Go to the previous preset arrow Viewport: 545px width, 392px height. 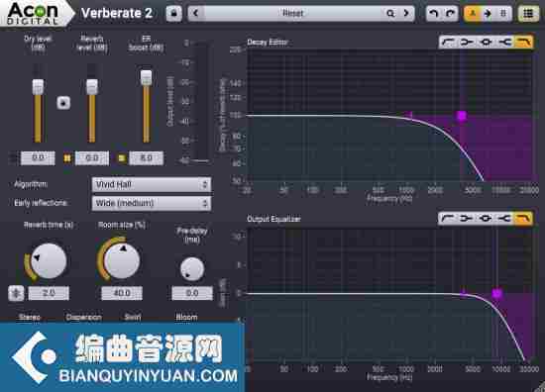[196, 13]
